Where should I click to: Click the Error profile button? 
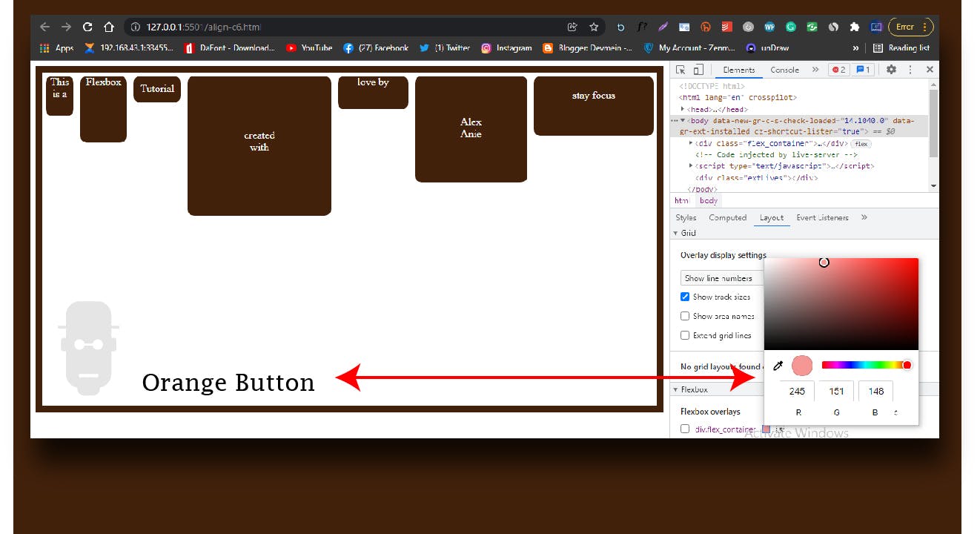pos(911,27)
